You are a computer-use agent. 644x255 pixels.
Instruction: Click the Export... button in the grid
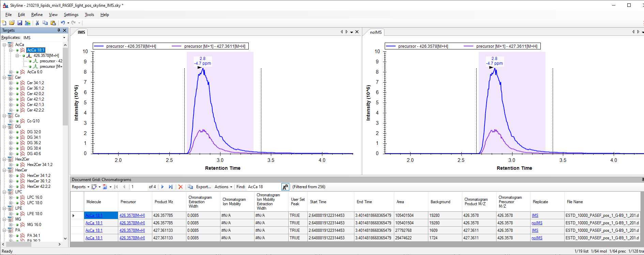(x=203, y=187)
